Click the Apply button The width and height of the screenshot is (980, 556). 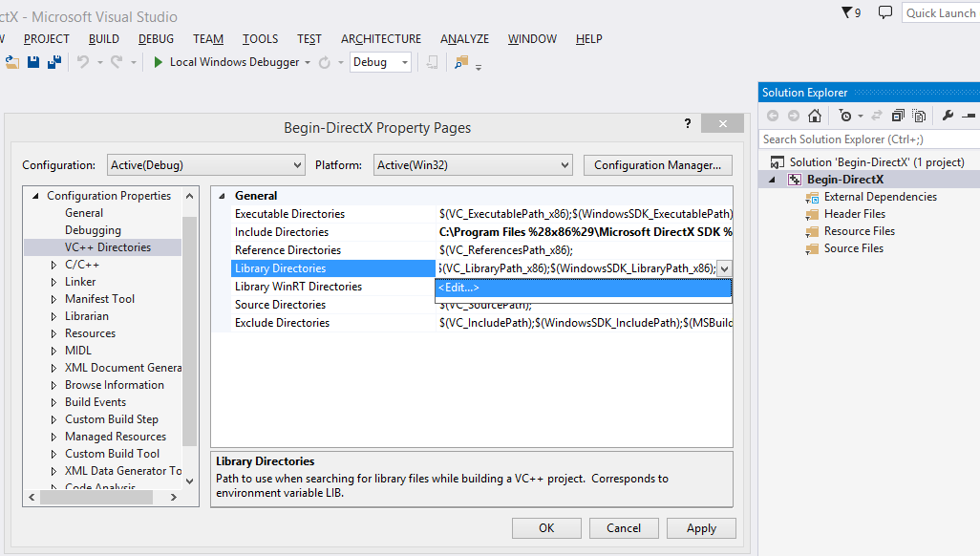(x=701, y=528)
